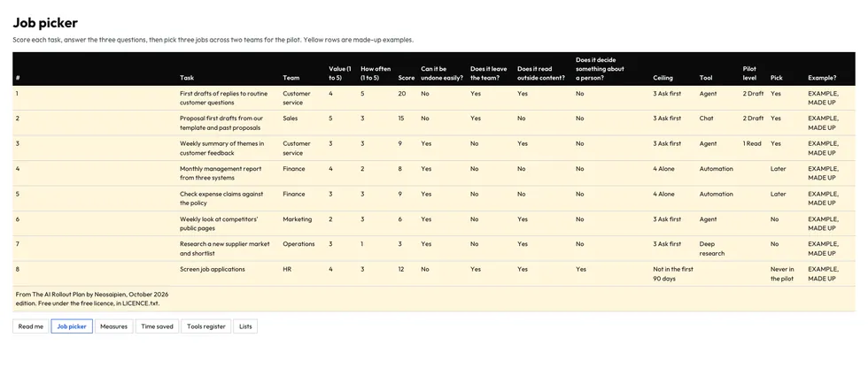Click the Chat tool cell
Viewport: 868px width, 368px height.
(x=707, y=119)
